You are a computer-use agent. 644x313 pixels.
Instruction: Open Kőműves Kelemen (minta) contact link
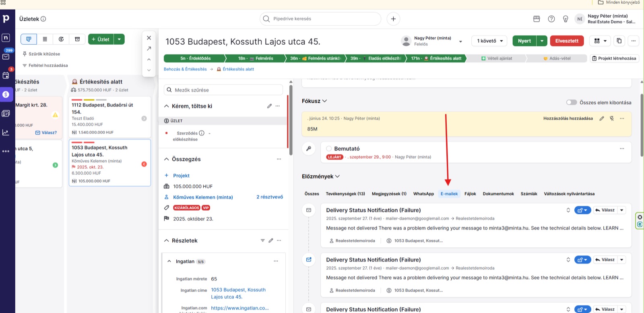(x=203, y=197)
